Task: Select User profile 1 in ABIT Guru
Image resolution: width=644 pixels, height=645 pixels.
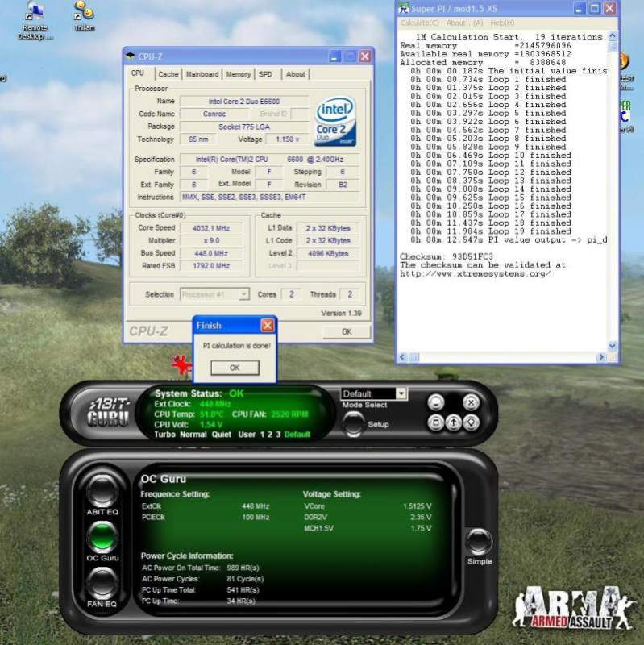Action: click(263, 435)
